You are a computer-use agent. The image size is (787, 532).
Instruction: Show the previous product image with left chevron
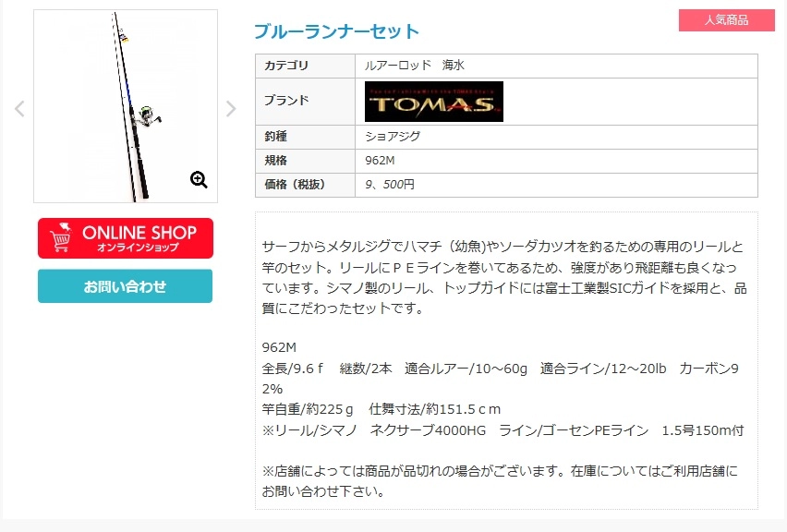point(19,108)
